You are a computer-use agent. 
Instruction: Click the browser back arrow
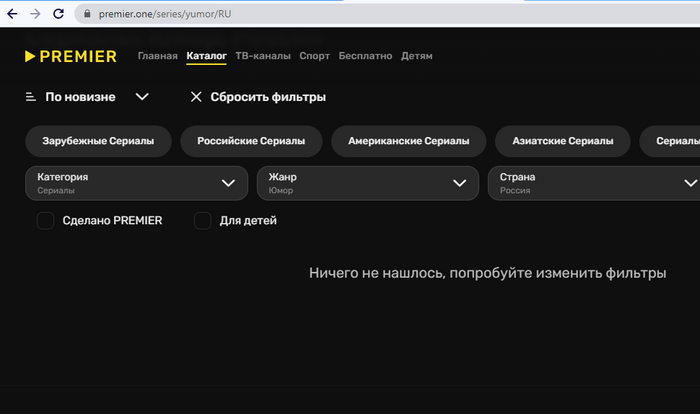point(12,14)
